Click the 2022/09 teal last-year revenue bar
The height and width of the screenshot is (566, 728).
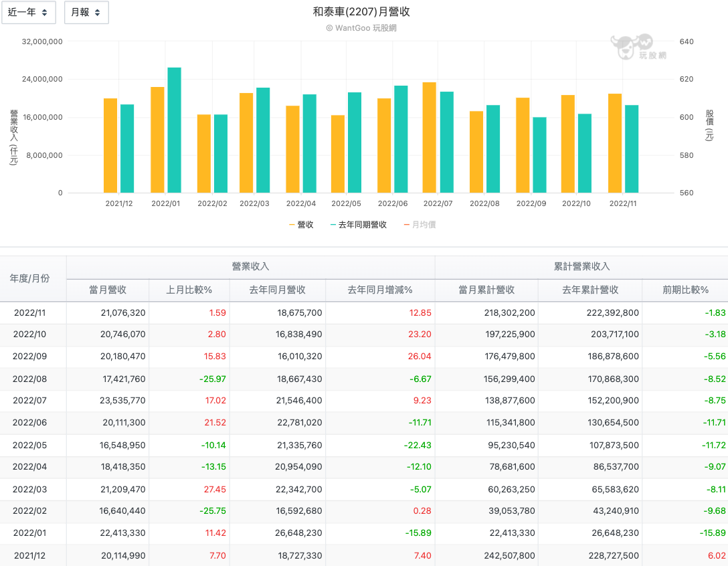click(x=539, y=155)
